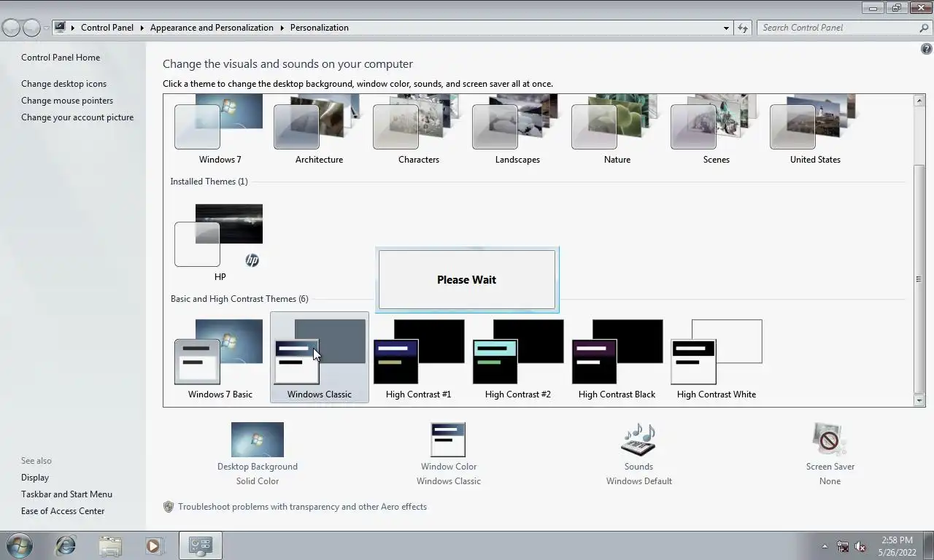Apply the High Contrast #1 theme
The height and width of the screenshot is (560, 934).
coord(418,359)
